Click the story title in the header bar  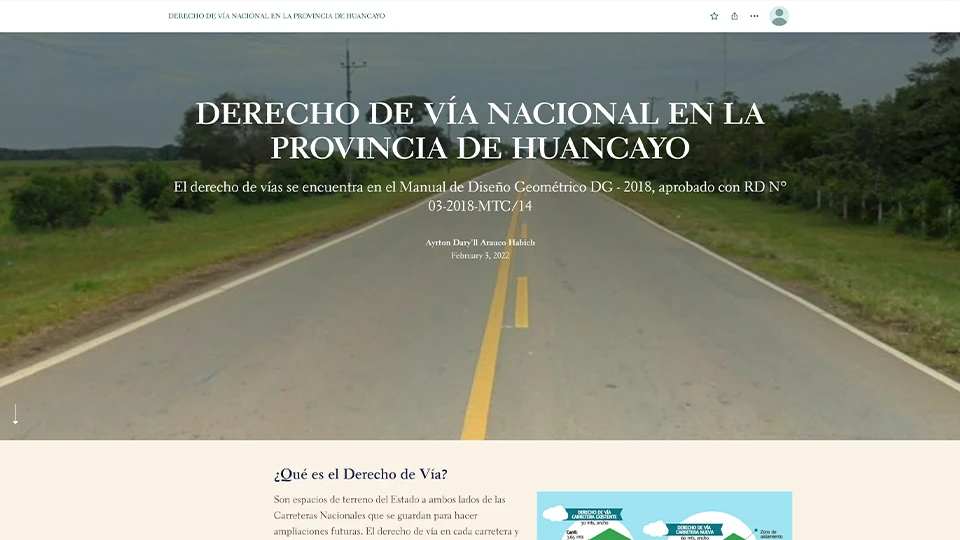point(276,16)
